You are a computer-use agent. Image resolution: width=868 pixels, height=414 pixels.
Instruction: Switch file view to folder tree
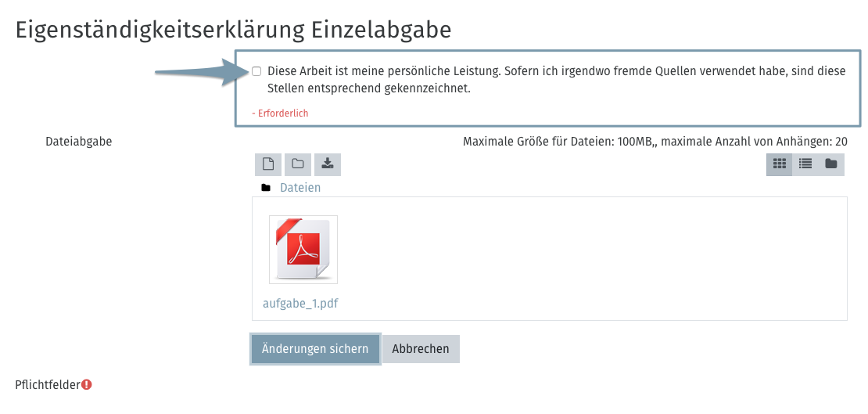[830, 164]
